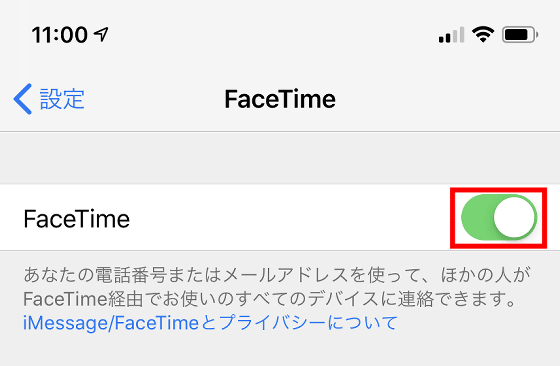This screenshot has width=560, height=366.
Task: Tap the FaceTime navigation bar title
Action: coord(280,99)
